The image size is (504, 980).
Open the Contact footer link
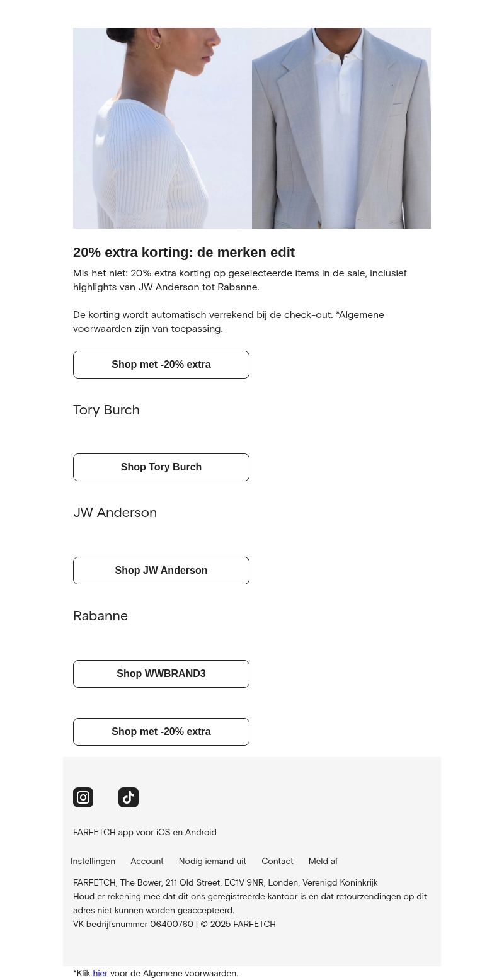point(277,862)
